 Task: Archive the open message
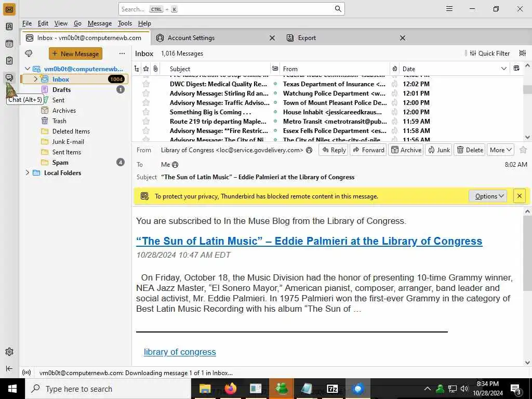[x=406, y=150]
